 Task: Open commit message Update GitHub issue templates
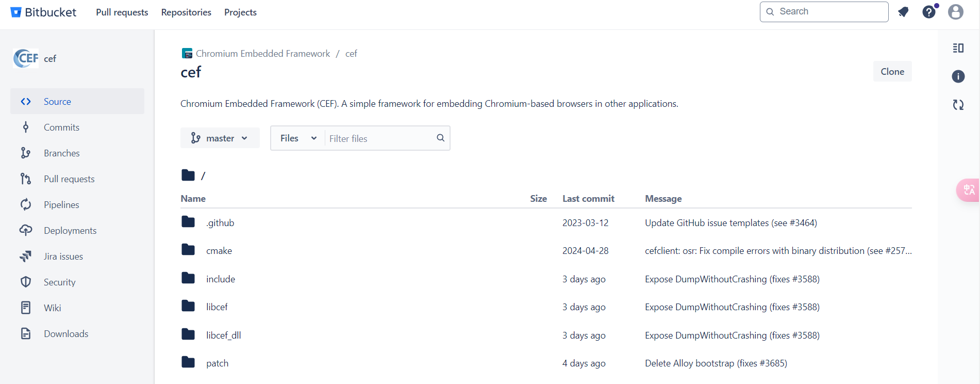[x=731, y=223]
